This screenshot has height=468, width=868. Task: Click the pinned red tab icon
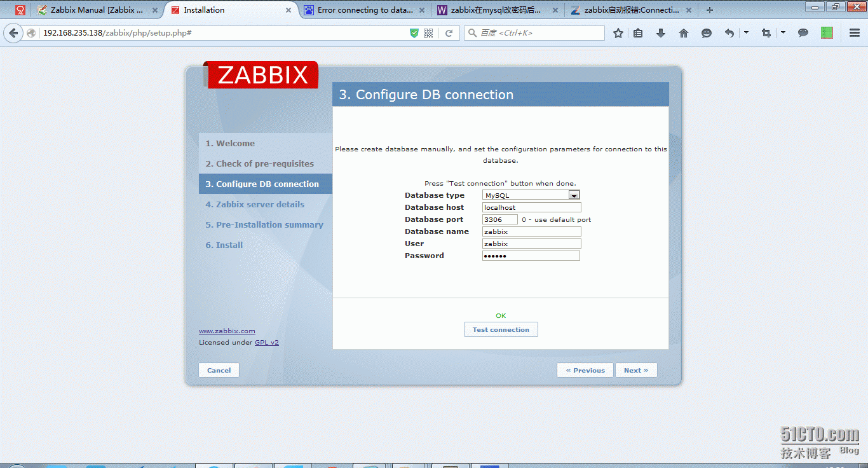click(20, 10)
